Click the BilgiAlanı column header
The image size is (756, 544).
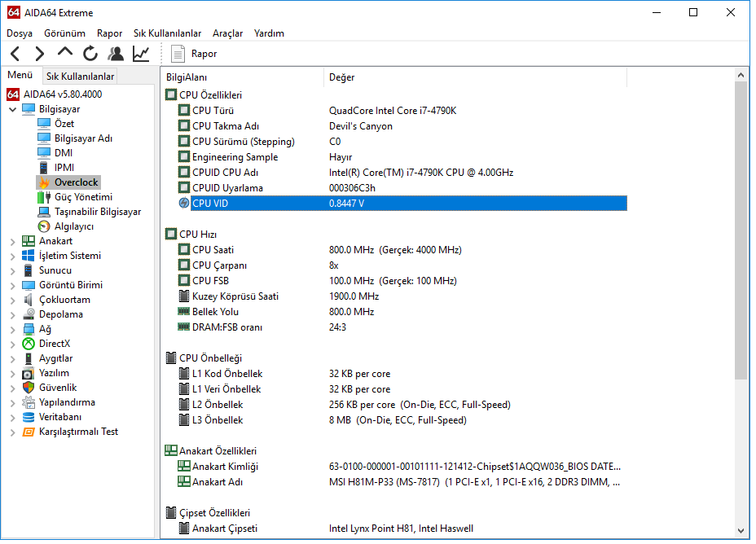(187, 77)
